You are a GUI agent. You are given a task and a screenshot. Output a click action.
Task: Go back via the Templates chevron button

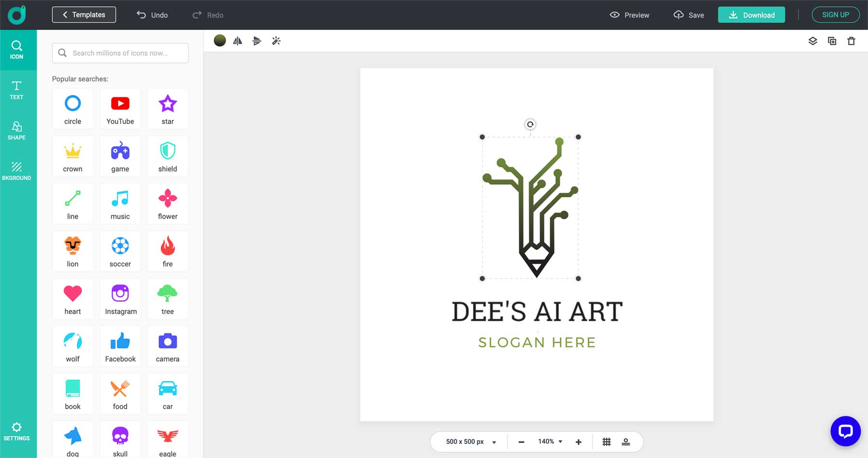click(84, 15)
